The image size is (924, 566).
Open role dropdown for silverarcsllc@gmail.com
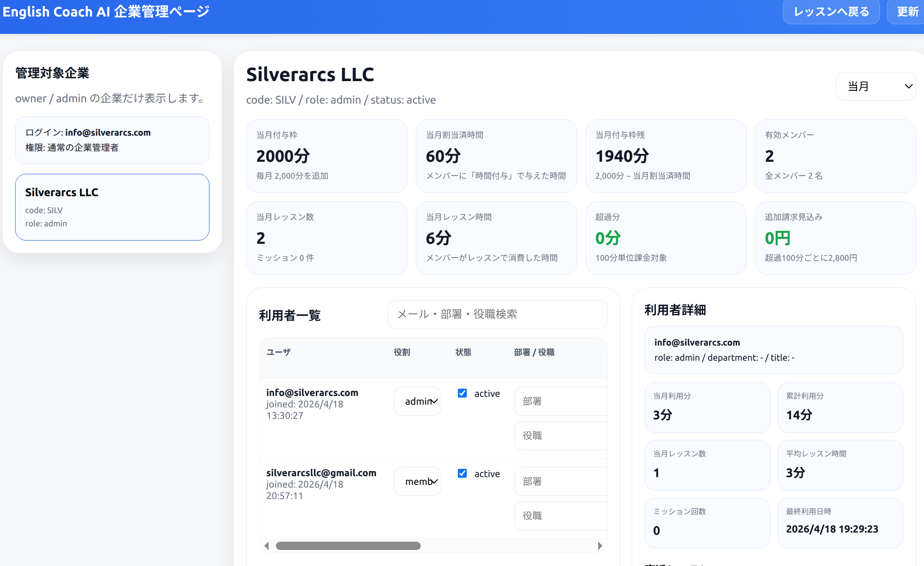(418, 482)
